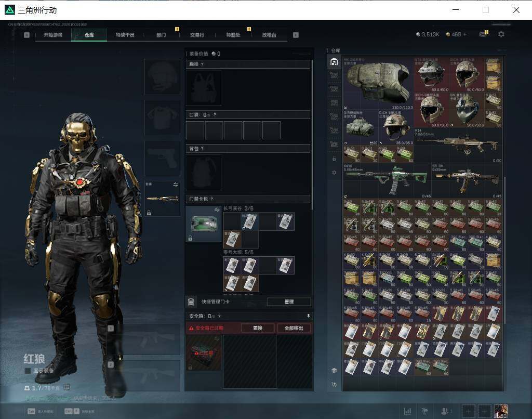Open warehouse sidebar gear icon

point(334,173)
